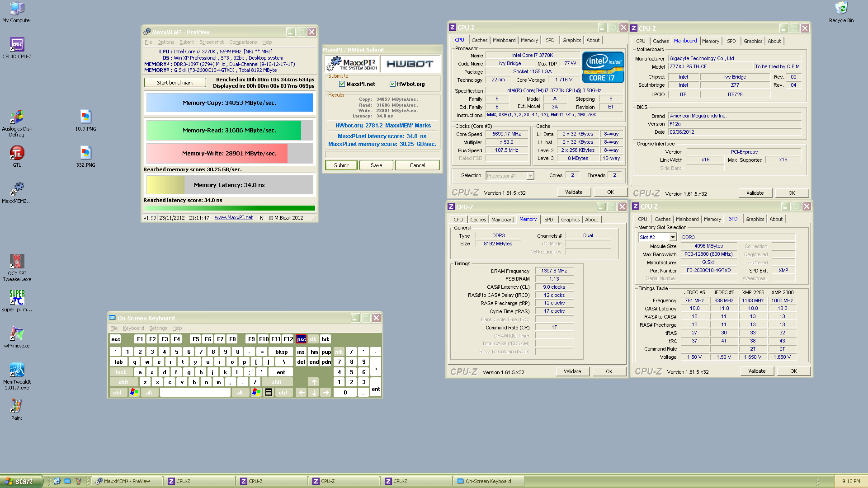
Task: Toggle the lock key on On-Screen Keyboard
Action: [121, 372]
